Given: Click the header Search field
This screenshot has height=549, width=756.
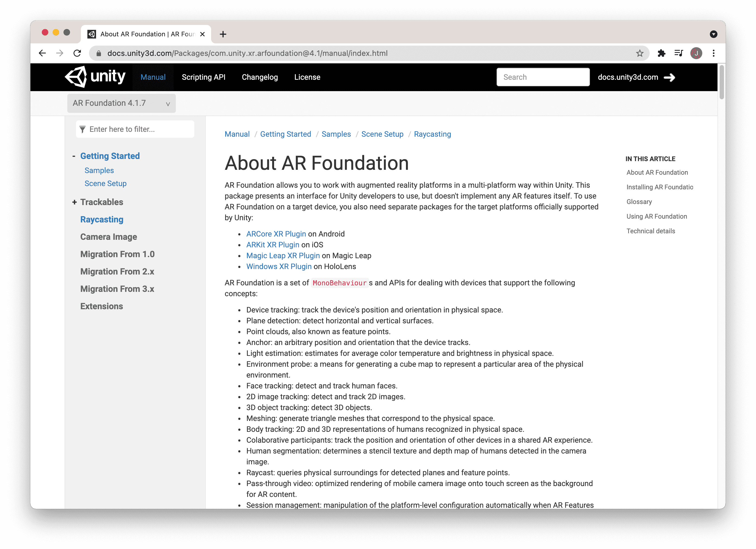Looking at the screenshot, I should (543, 77).
